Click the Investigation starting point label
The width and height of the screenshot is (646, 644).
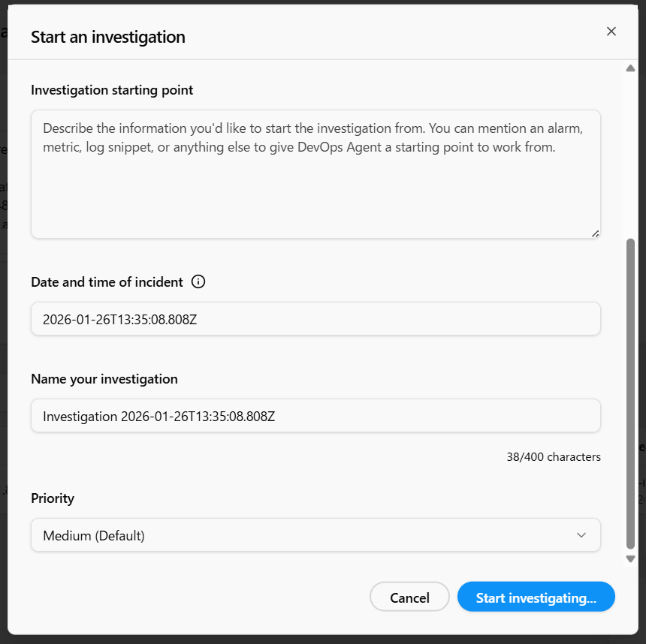click(112, 90)
